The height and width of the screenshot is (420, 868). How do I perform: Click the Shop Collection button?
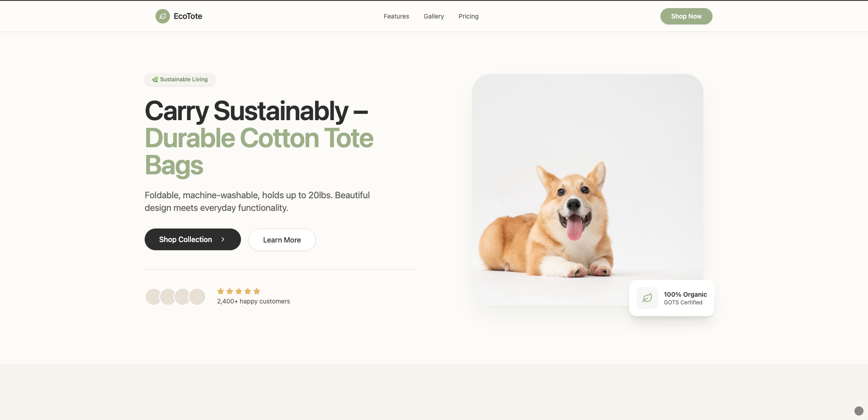193,239
